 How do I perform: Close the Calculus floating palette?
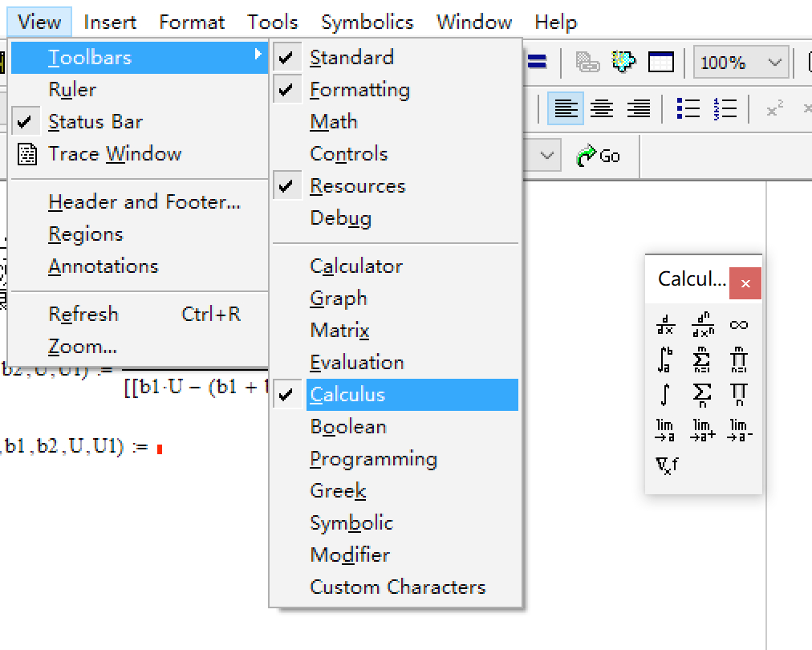pos(745,283)
